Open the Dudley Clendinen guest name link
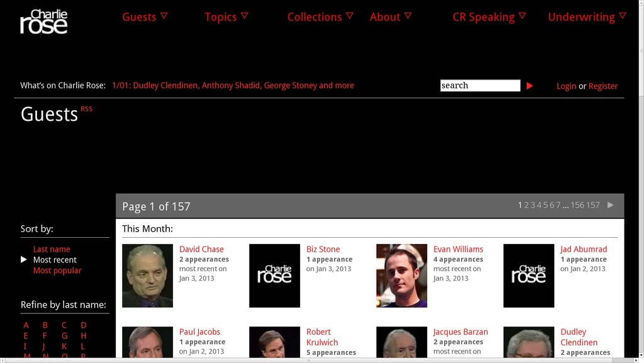Viewport: 644px width, 363px height. click(x=579, y=337)
